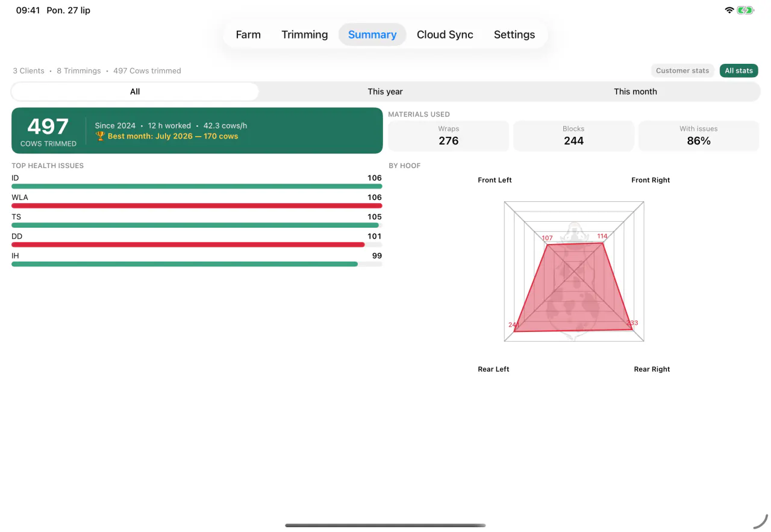Viewport: 771px width, 532px height.
Task: Select the All stats button
Action: coord(738,70)
